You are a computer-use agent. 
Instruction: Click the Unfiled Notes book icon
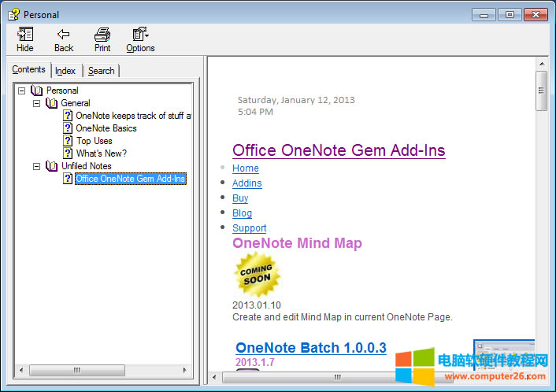pyautogui.click(x=52, y=166)
